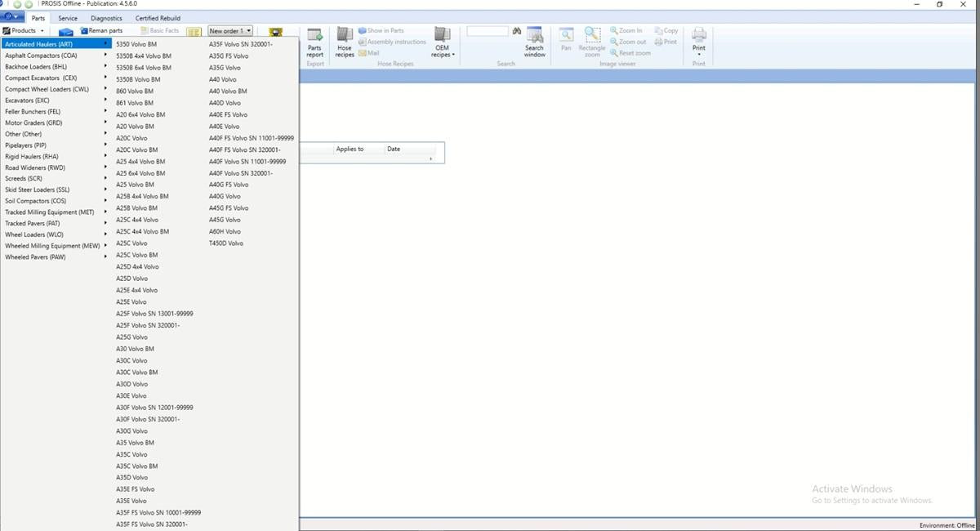Click Zoom out in Image viewer
Viewport: 980px width, 531px height.
[628, 42]
